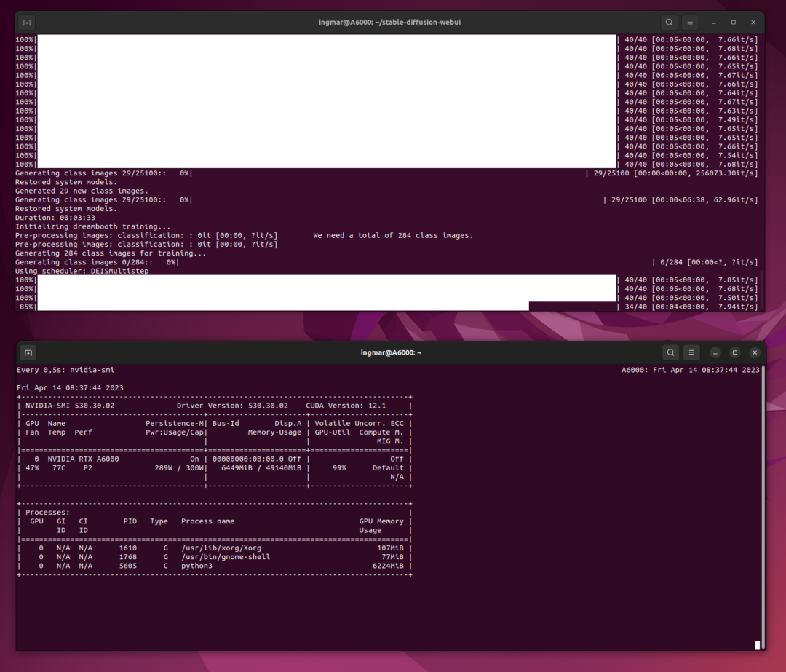This screenshot has width=786, height=672.
Task: Maximize the nvidia-smi terminal window
Action: (735, 352)
